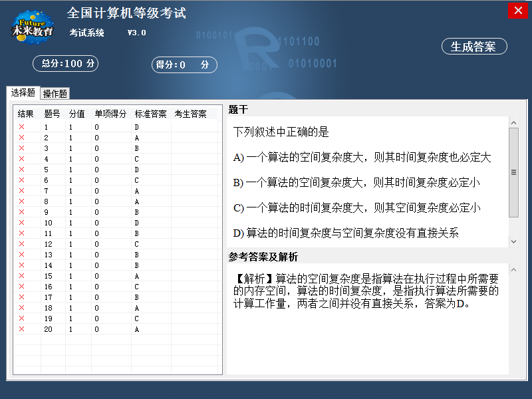532x399 pixels.
Task: Click the 题干 panel scroll up arrow
Action: (513, 122)
